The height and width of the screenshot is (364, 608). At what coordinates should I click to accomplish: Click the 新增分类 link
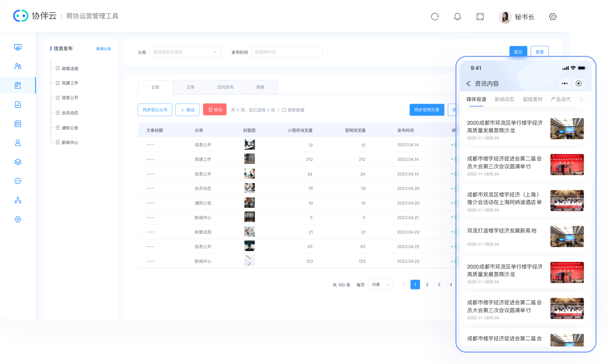[104, 49]
